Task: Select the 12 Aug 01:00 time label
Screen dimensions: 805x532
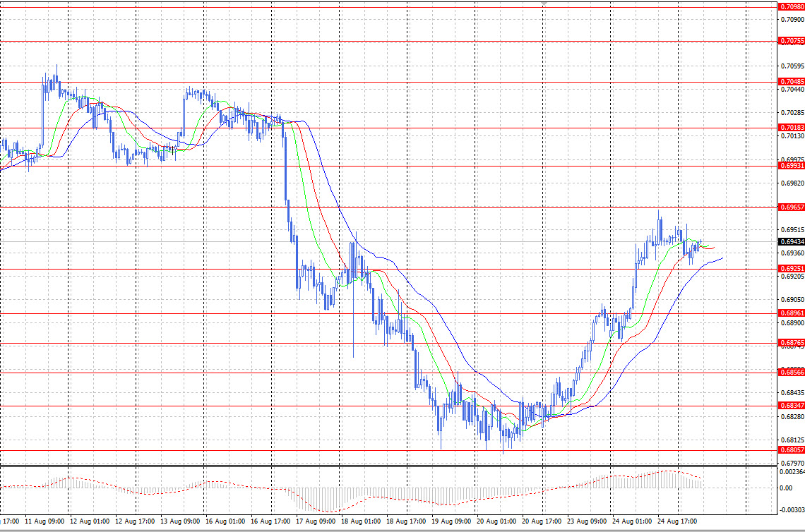Action: (90, 521)
